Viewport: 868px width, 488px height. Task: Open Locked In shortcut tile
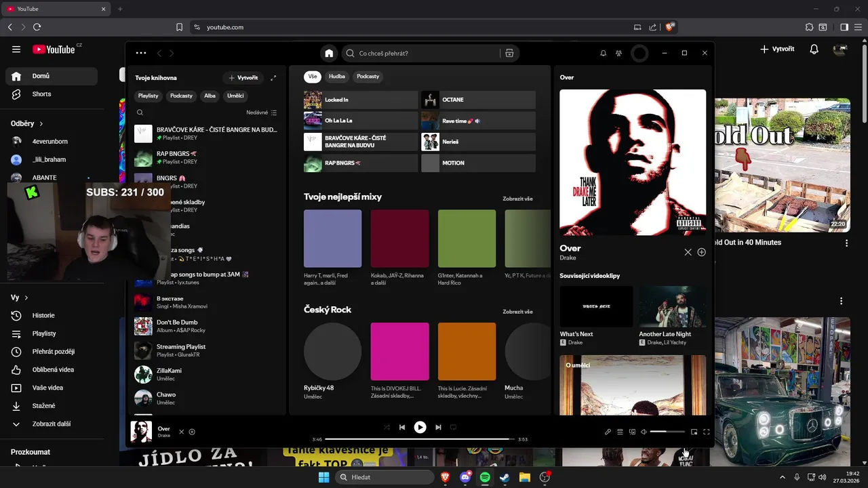tap(361, 100)
